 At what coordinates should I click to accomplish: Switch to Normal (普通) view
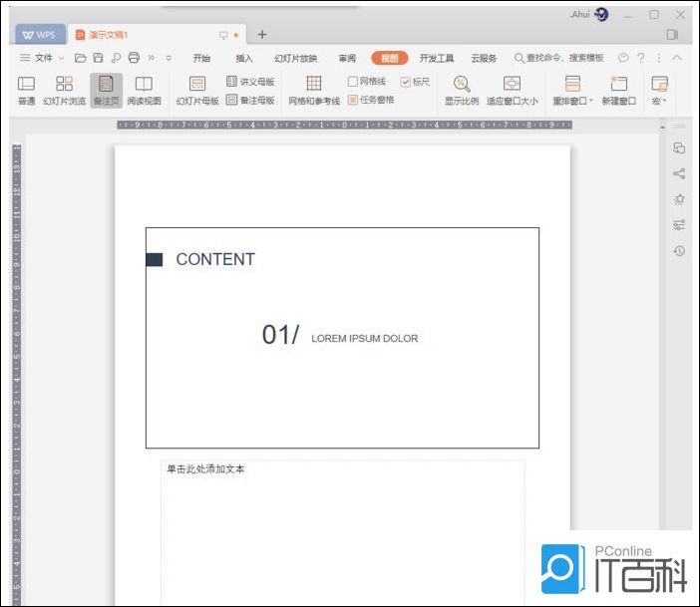tap(26, 91)
